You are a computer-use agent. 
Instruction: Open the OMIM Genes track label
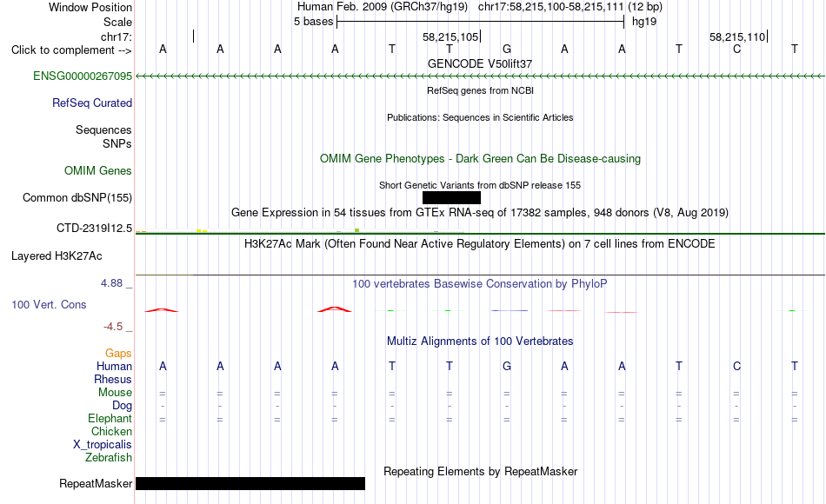tap(98, 171)
